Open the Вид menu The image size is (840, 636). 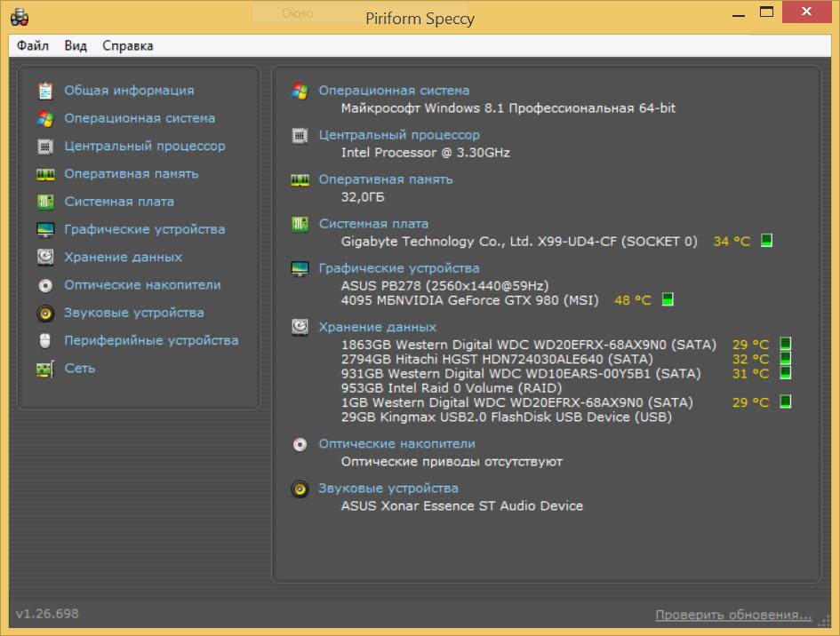pos(76,45)
